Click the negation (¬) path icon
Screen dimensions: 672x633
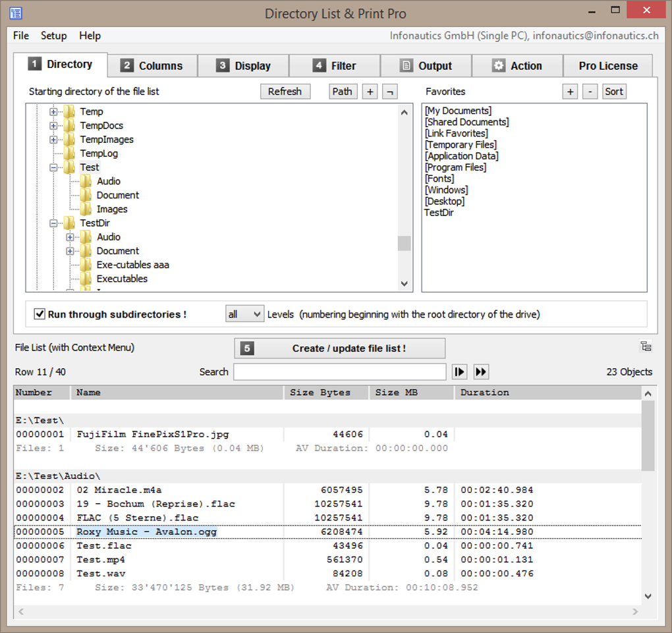pos(390,91)
